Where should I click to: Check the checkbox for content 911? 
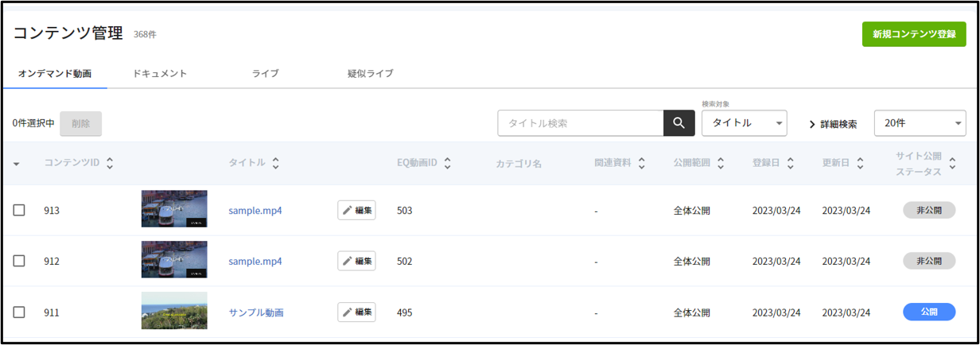[19, 312]
